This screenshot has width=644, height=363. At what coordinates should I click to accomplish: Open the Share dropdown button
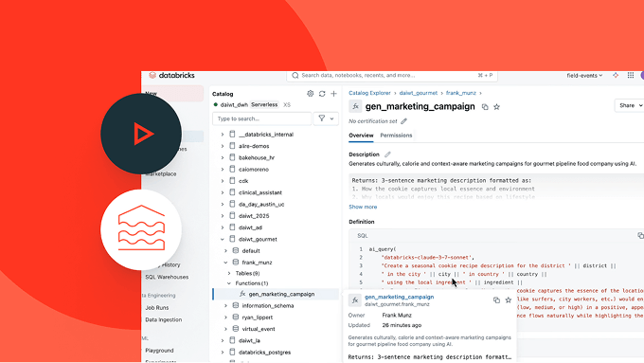pos(629,105)
